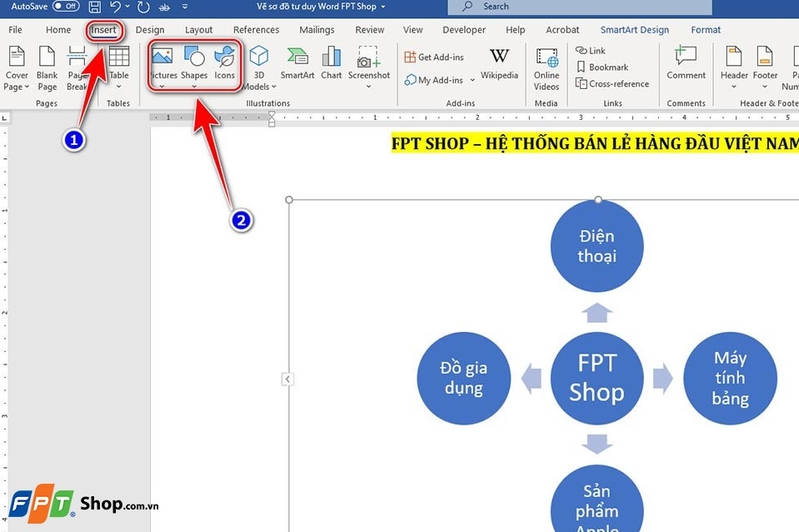Insert a Chart
Viewport: 799px width, 532px height.
(331, 63)
